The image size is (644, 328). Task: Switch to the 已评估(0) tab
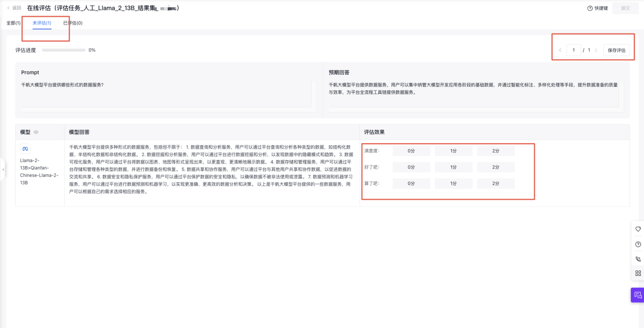73,23
